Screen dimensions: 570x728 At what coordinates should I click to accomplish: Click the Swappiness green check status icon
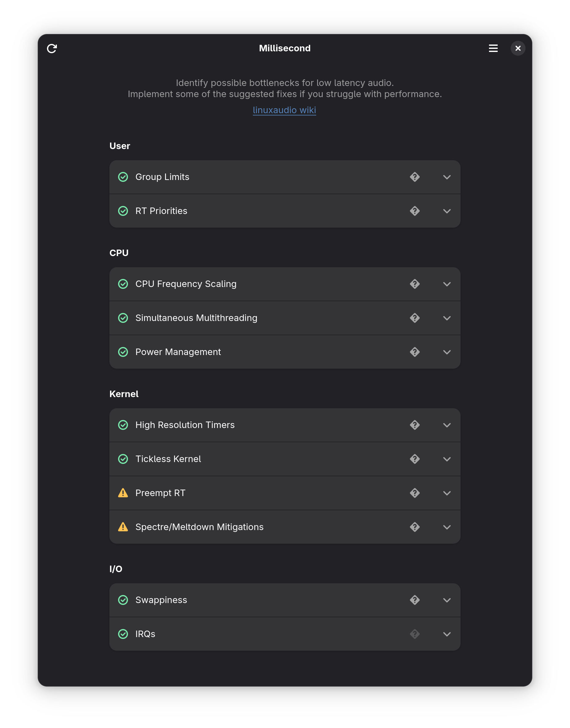tap(123, 600)
